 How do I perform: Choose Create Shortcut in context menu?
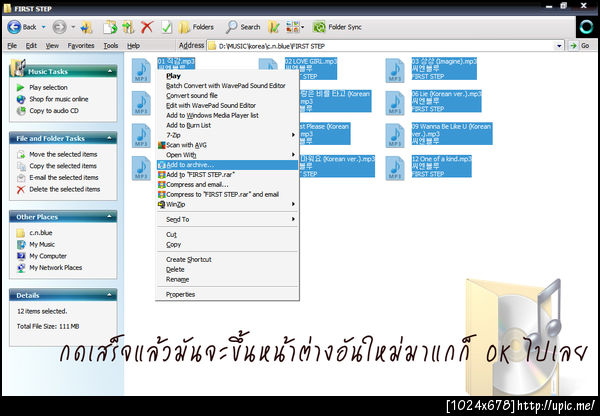point(227,259)
